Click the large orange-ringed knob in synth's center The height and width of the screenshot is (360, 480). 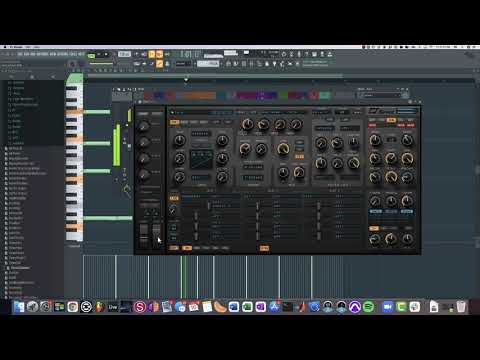[x=283, y=149]
